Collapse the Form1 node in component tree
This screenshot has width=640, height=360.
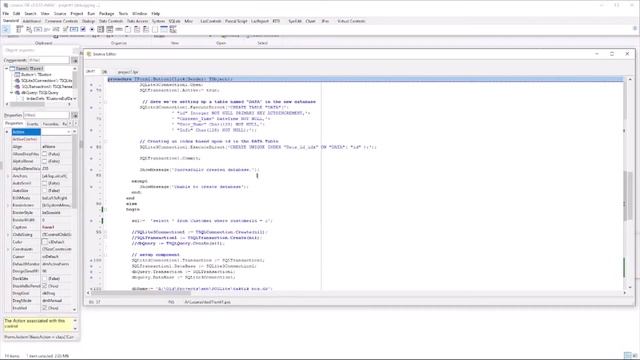[x=7, y=69]
